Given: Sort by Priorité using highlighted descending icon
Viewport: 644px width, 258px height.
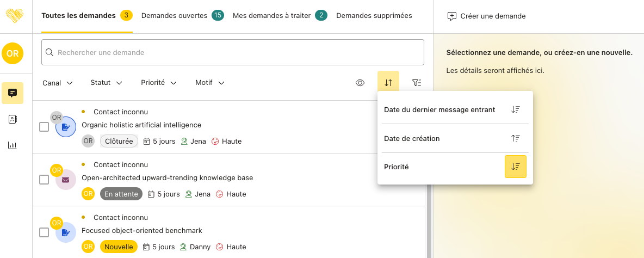Looking at the screenshot, I should (x=515, y=167).
